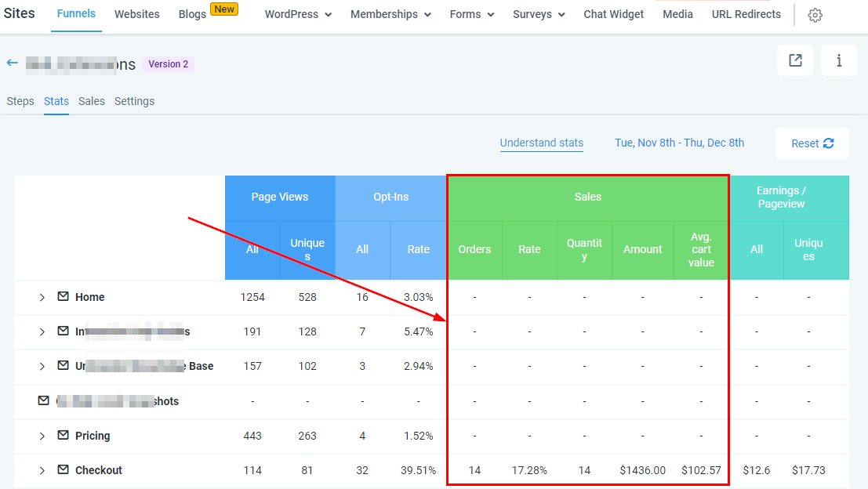
Task: Open the Forms dropdown menu
Action: click(471, 14)
